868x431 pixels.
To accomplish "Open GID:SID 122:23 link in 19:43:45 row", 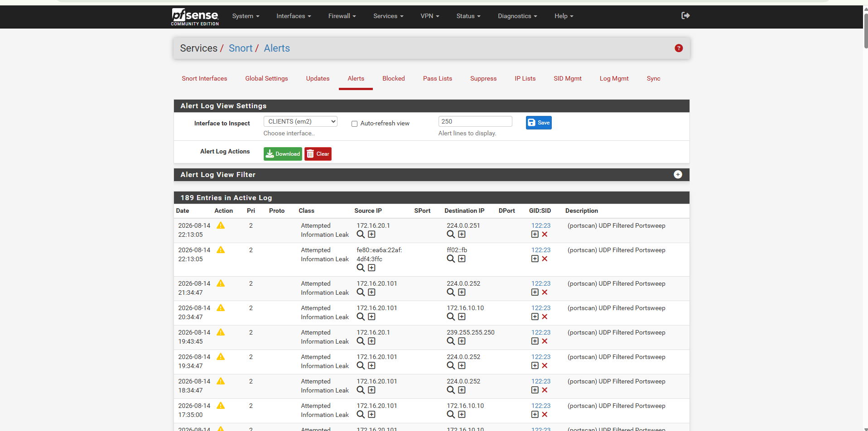I will tap(541, 332).
